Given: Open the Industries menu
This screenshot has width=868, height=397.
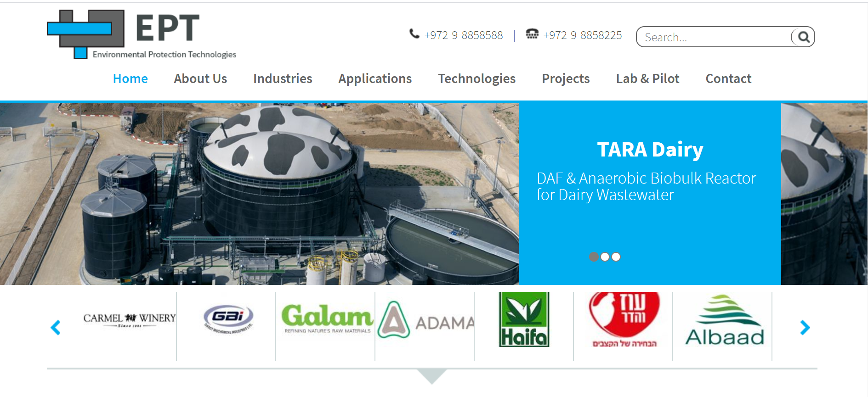Looking at the screenshot, I should (283, 78).
